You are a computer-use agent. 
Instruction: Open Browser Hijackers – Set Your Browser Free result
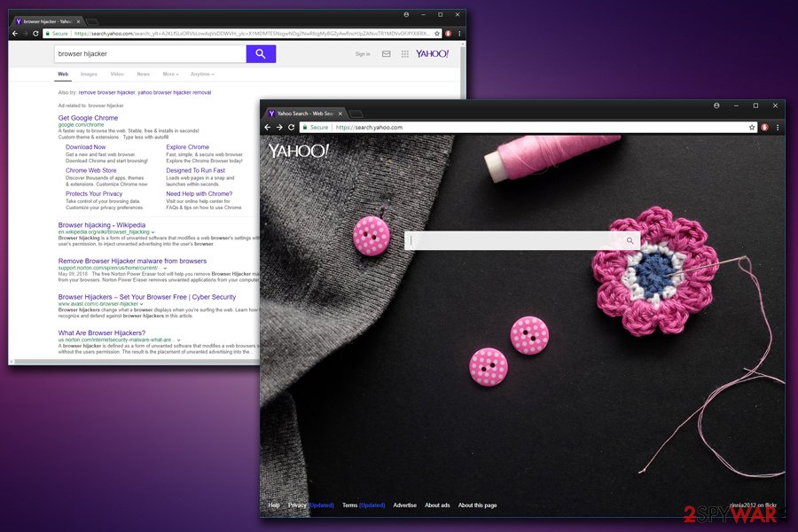click(147, 297)
